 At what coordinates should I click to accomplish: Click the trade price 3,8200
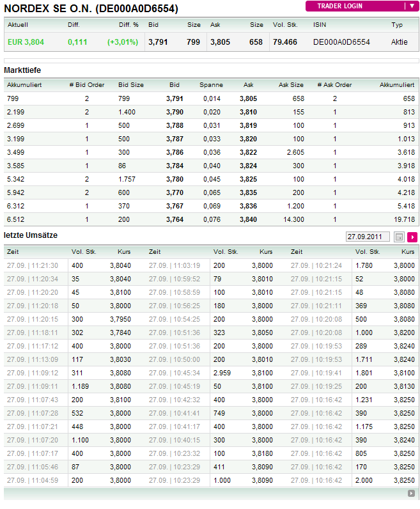[404, 333]
